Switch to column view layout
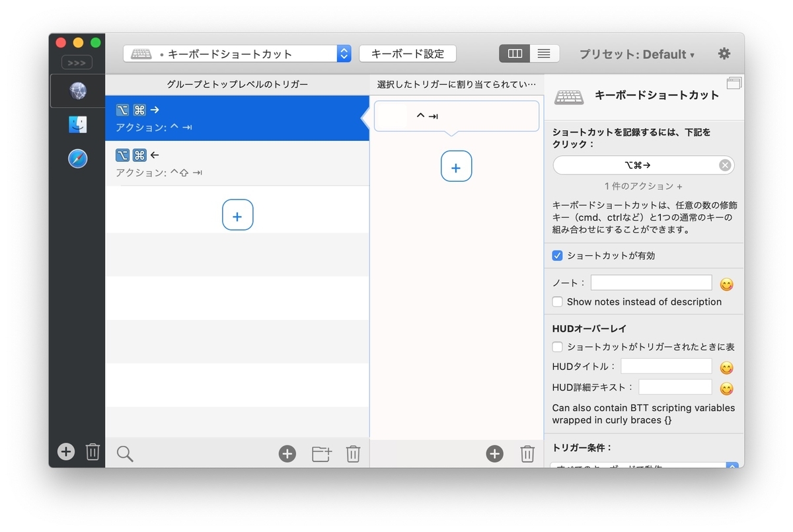The image size is (793, 532). tap(514, 54)
